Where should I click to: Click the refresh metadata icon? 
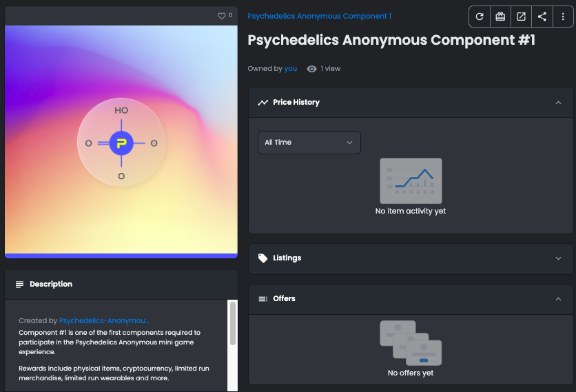pos(480,17)
